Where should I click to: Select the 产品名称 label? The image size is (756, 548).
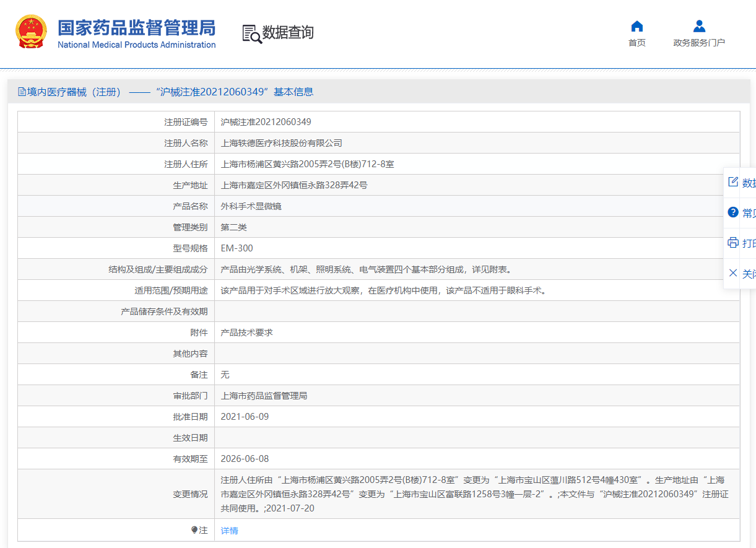(x=190, y=206)
